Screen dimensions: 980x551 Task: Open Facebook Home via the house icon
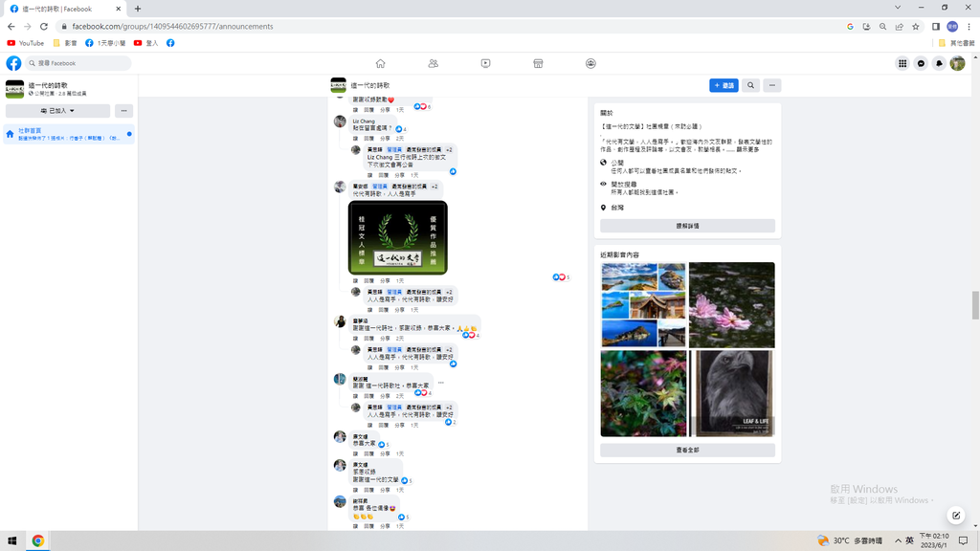[380, 63]
